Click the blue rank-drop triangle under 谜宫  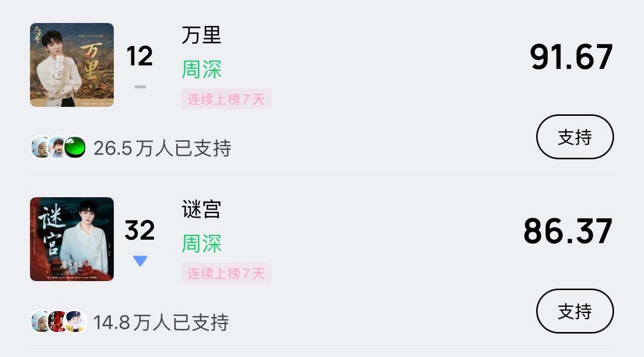[140, 260]
